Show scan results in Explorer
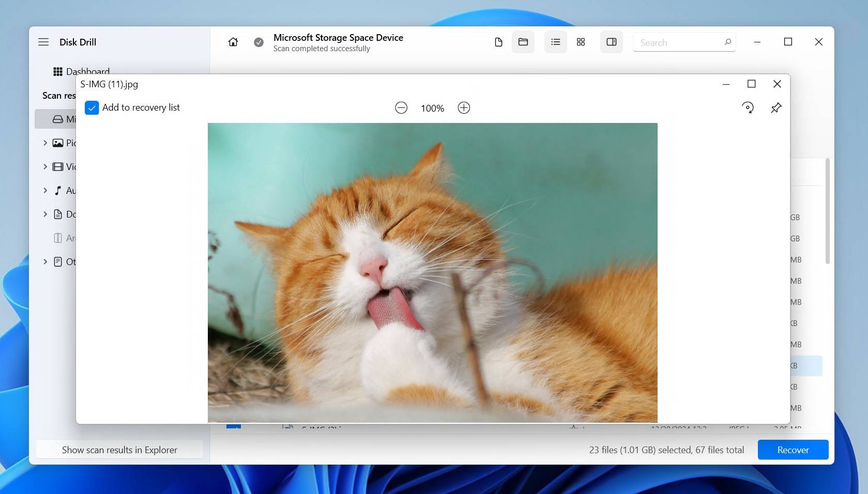 click(119, 450)
